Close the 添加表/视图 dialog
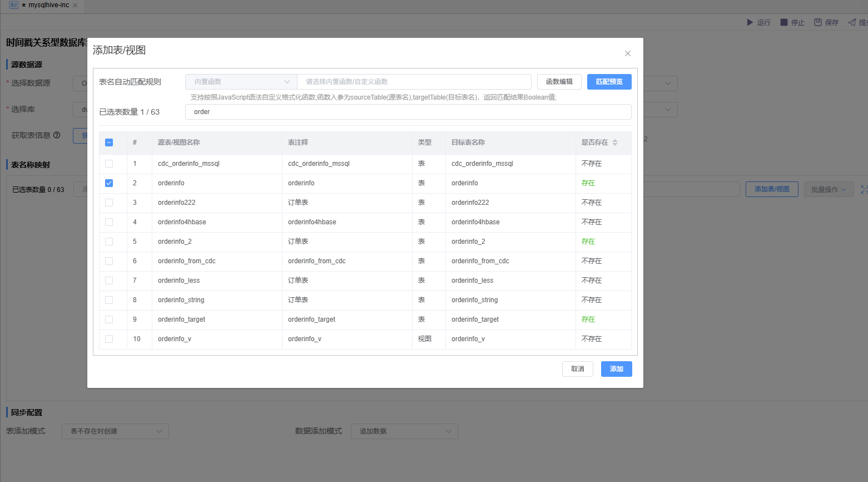Screen dimensions: 868x482 tap(627, 53)
